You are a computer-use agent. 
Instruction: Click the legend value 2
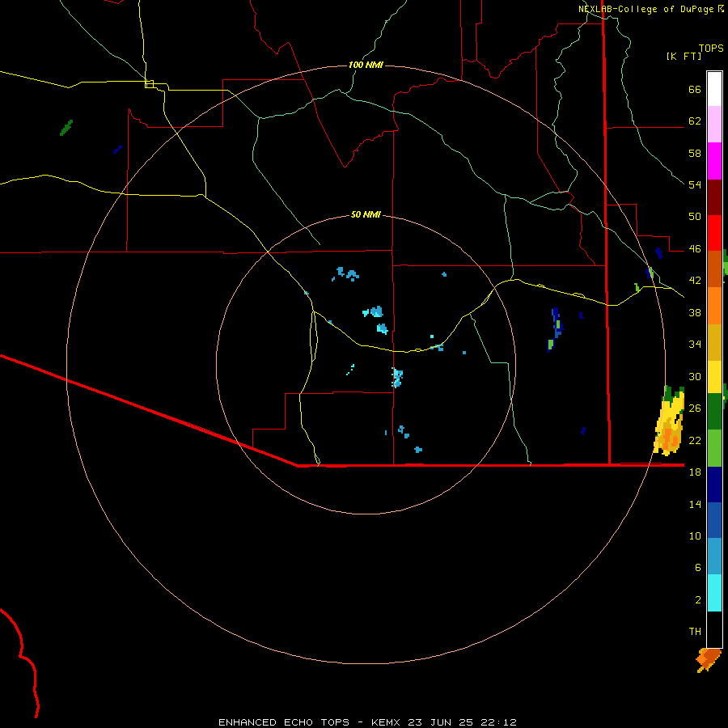pos(698,599)
